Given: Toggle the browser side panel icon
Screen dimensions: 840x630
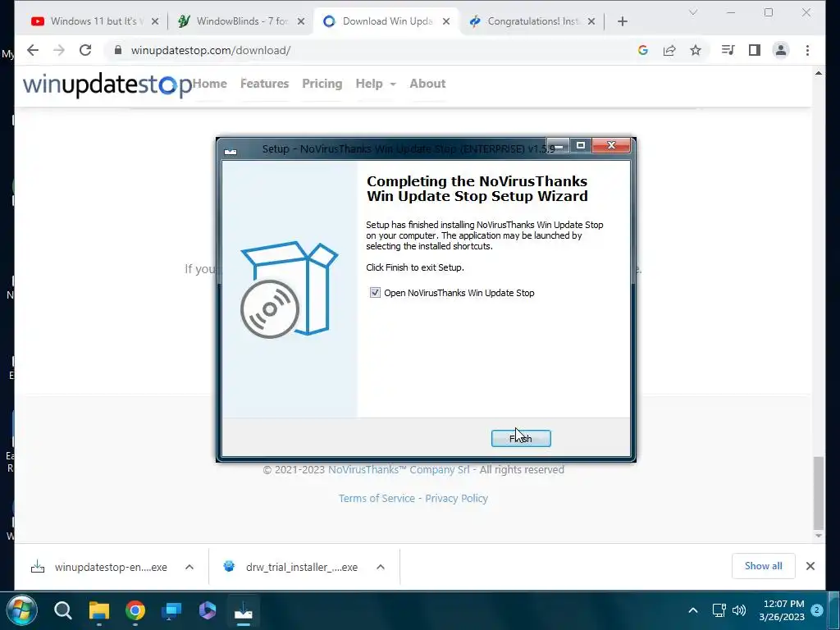Looking at the screenshot, I should coord(755,50).
